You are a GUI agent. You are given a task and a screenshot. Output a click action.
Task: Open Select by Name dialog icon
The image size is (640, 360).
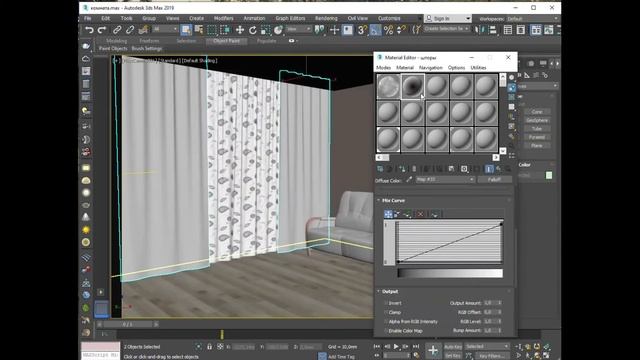coord(199,30)
